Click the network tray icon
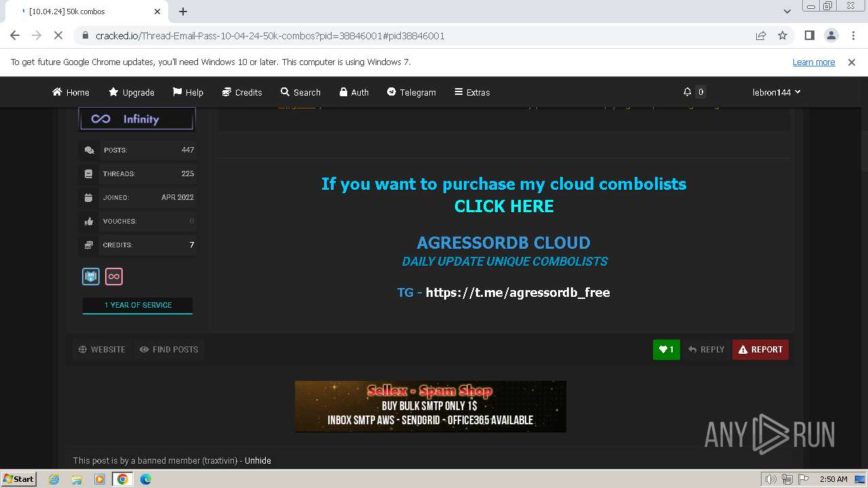Image resolution: width=868 pixels, height=488 pixels. (x=788, y=479)
